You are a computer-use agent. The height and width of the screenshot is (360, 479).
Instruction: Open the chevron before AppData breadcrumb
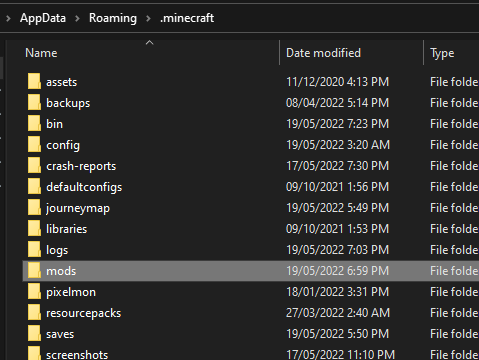tap(8, 18)
